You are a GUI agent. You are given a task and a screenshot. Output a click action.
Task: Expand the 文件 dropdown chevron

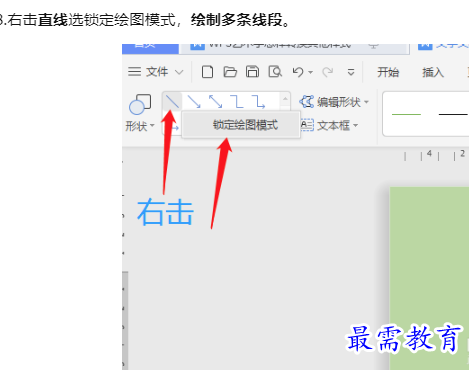pos(179,72)
